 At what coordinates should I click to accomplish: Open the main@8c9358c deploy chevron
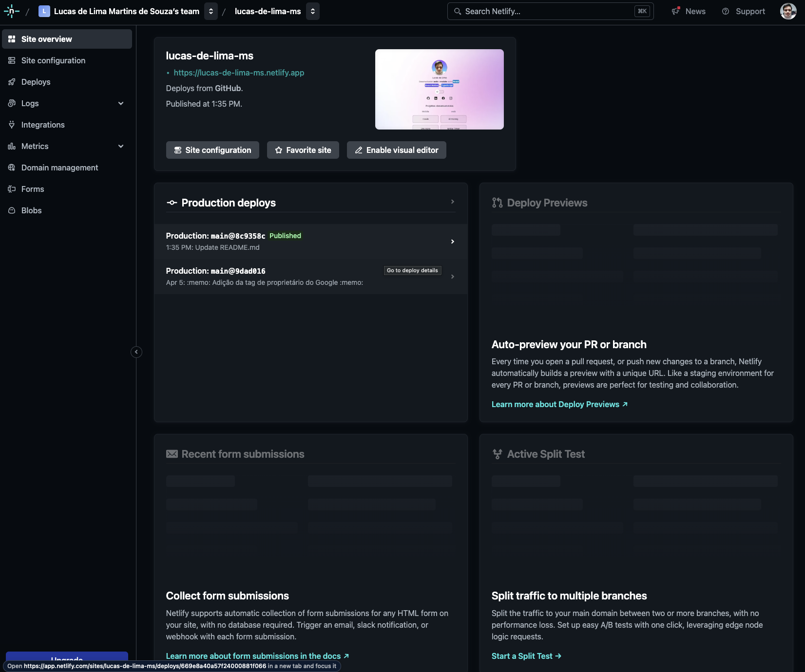[453, 242]
